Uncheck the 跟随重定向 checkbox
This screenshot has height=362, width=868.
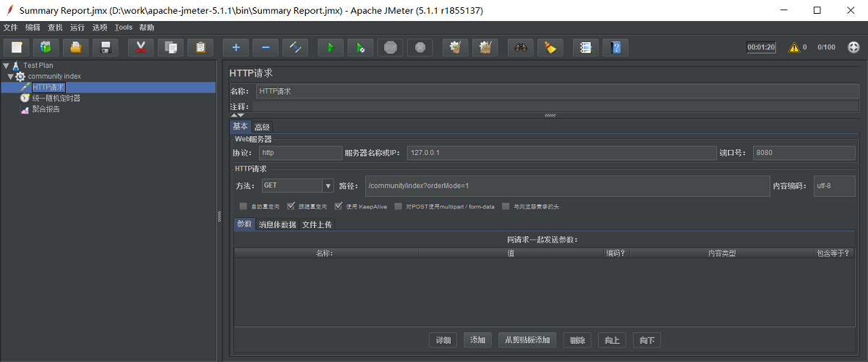pos(291,206)
